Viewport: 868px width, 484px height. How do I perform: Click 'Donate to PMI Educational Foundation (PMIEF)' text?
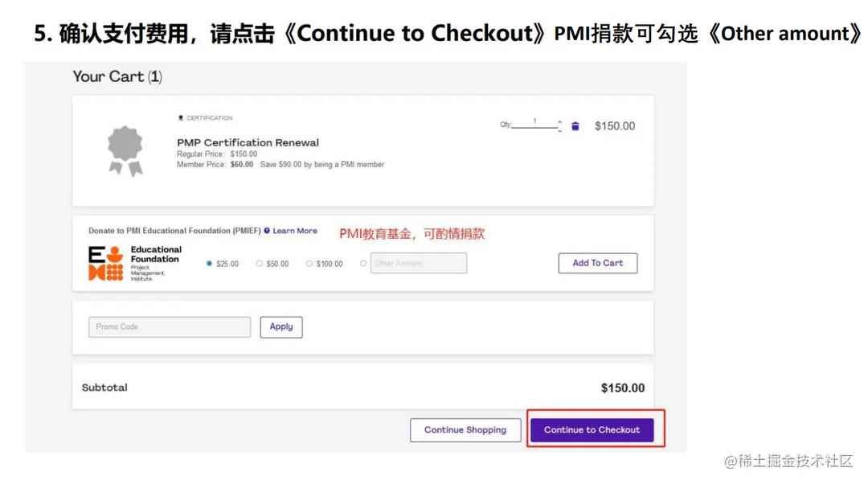point(174,231)
